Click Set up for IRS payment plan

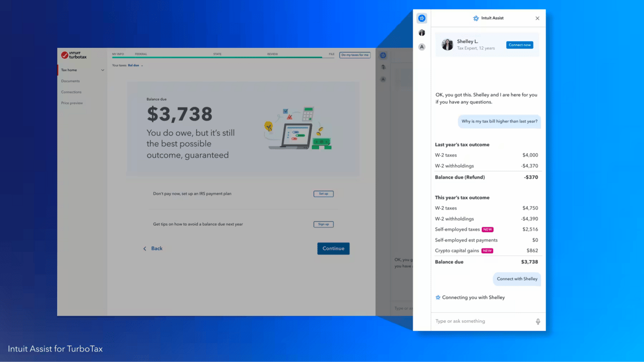click(x=323, y=194)
